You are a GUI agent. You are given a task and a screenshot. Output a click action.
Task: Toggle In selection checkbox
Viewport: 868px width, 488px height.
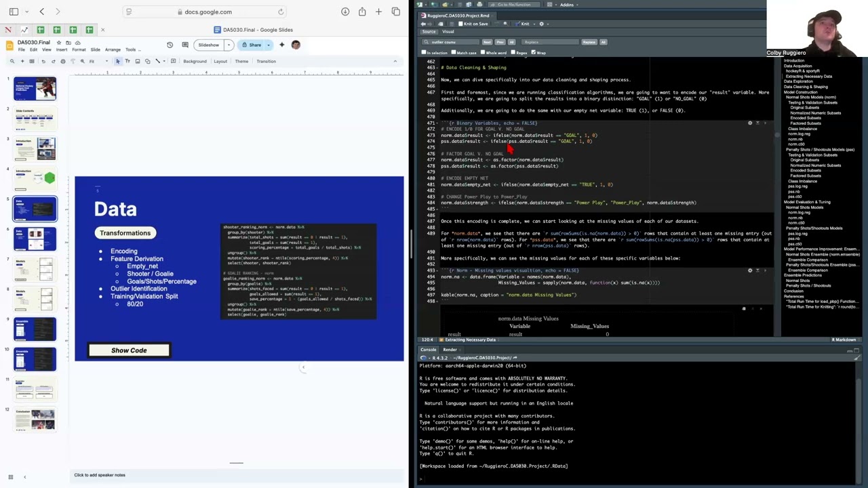click(x=425, y=52)
